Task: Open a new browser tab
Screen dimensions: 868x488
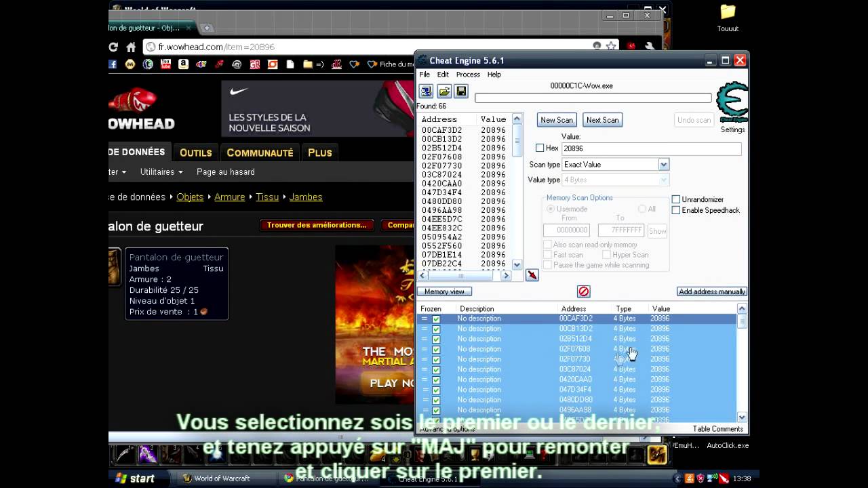Action: click(x=207, y=28)
